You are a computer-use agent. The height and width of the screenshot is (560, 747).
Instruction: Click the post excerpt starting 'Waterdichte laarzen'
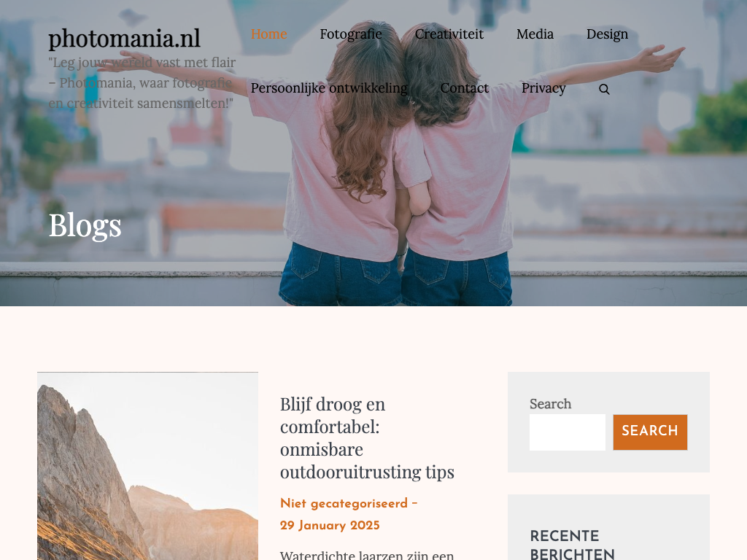(x=367, y=555)
